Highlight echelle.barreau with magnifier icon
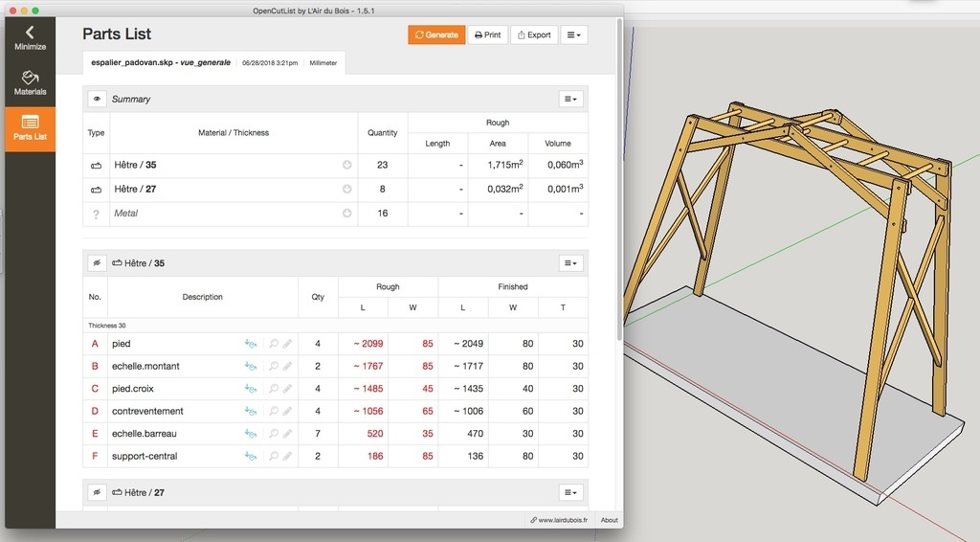Image resolution: width=980 pixels, height=542 pixels. [x=273, y=434]
